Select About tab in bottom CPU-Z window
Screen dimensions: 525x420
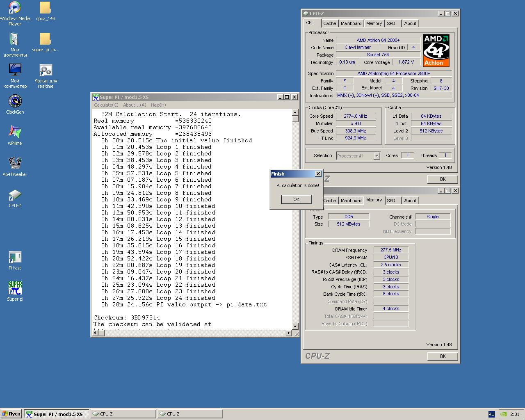click(x=410, y=201)
